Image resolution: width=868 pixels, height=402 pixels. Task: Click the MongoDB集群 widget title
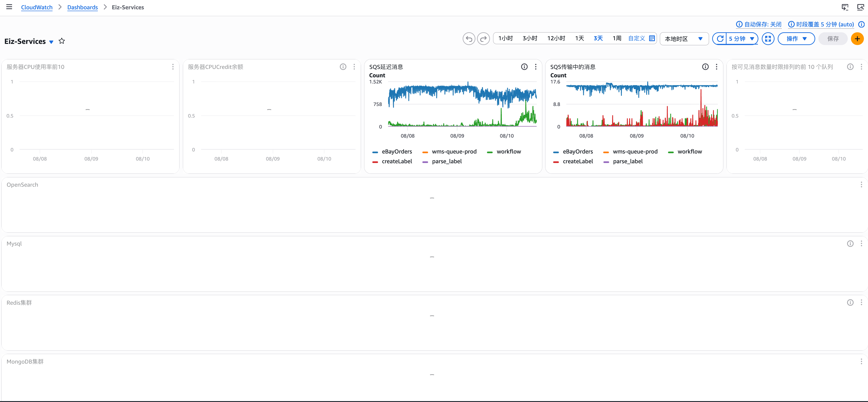click(x=25, y=362)
